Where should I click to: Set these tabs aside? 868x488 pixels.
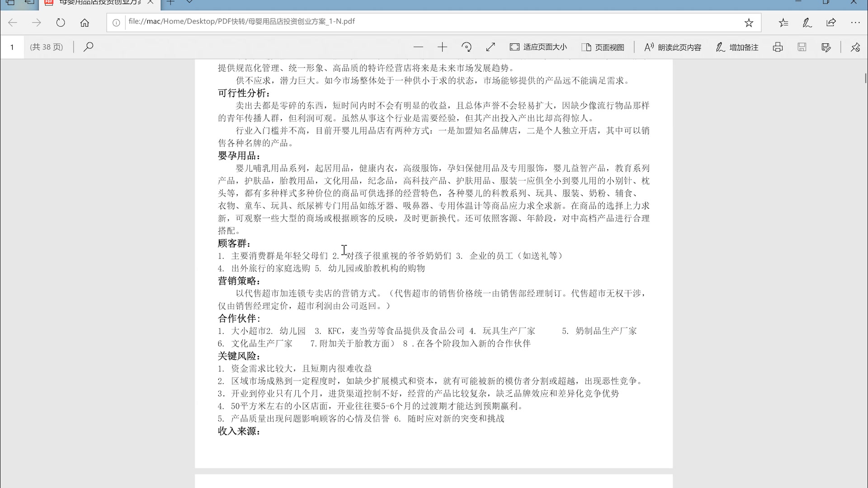point(29,3)
